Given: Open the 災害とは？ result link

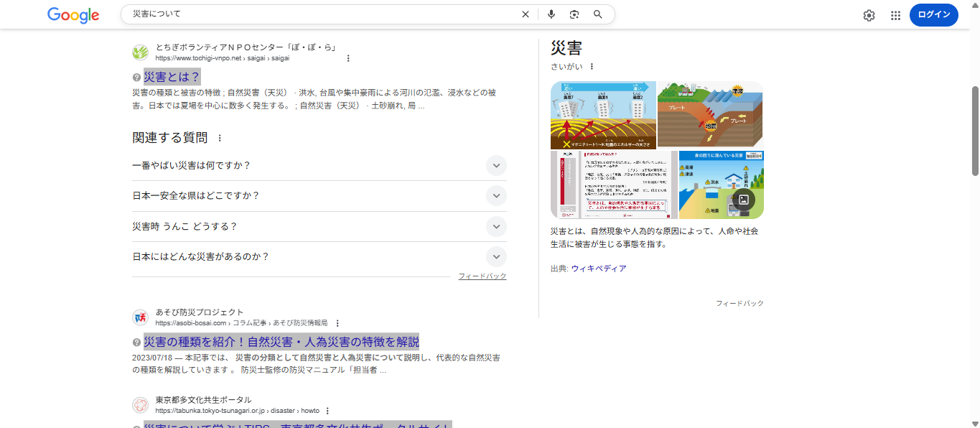Looking at the screenshot, I should click(172, 77).
